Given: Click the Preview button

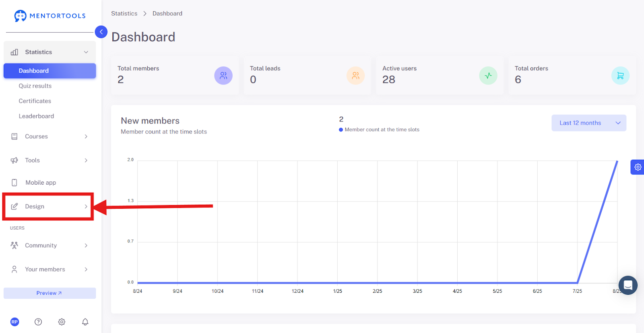Looking at the screenshot, I should click(x=50, y=293).
